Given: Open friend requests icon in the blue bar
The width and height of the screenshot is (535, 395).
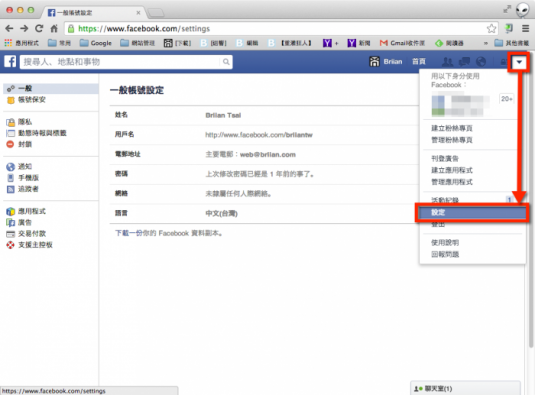Looking at the screenshot, I should (x=447, y=62).
